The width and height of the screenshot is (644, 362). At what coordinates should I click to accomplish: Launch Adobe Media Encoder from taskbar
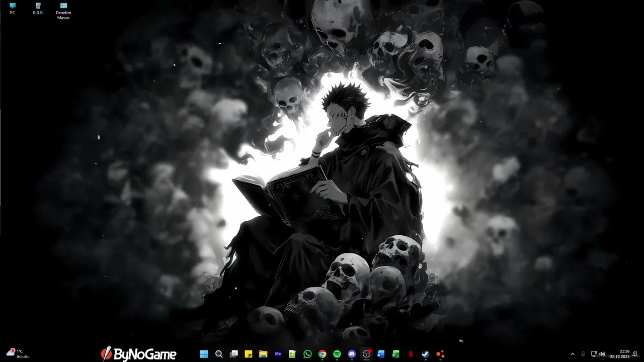278,354
